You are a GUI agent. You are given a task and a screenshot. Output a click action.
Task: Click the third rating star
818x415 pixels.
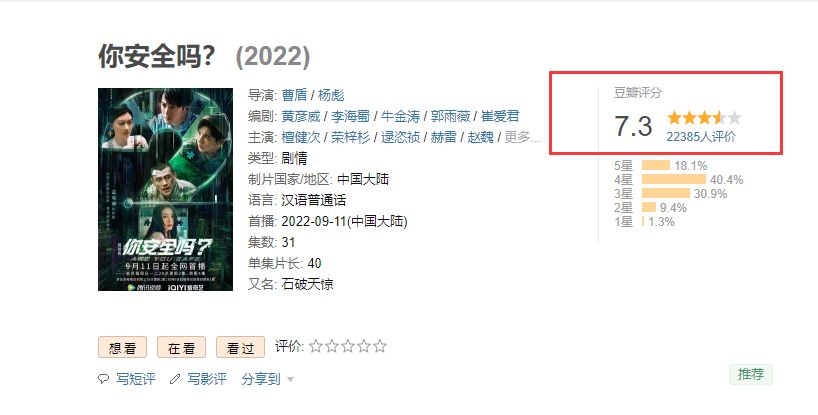tap(348, 346)
